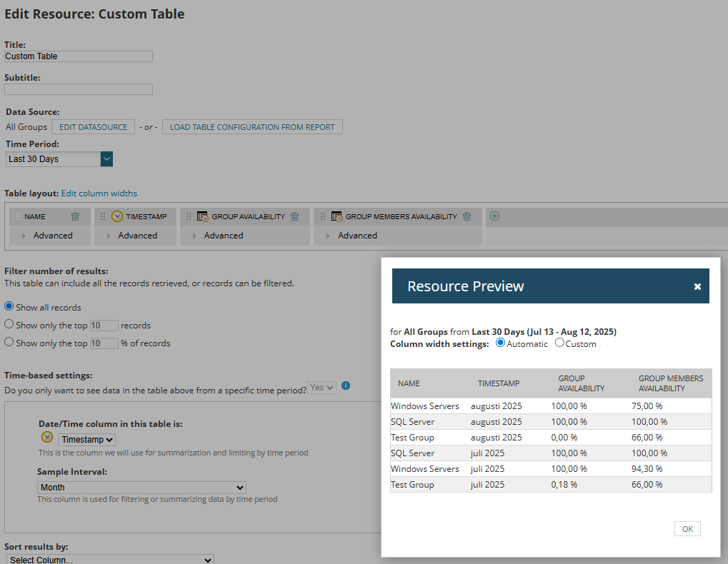Select the 0,18 % cell
Viewport: 728px width, 564px height.
(x=564, y=485)
